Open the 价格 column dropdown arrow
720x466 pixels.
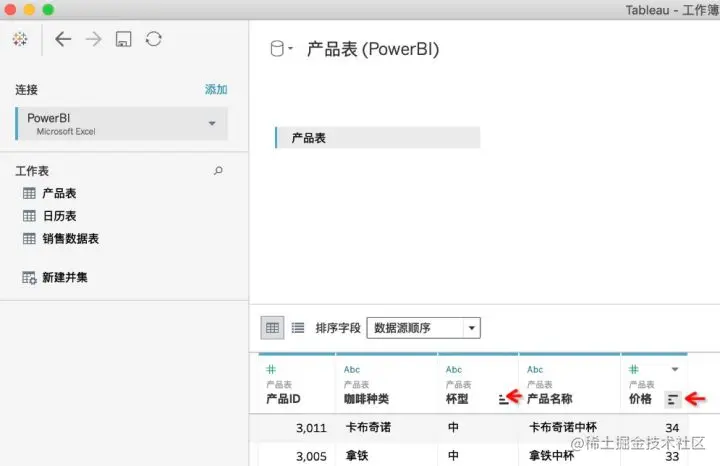(675, 369)
